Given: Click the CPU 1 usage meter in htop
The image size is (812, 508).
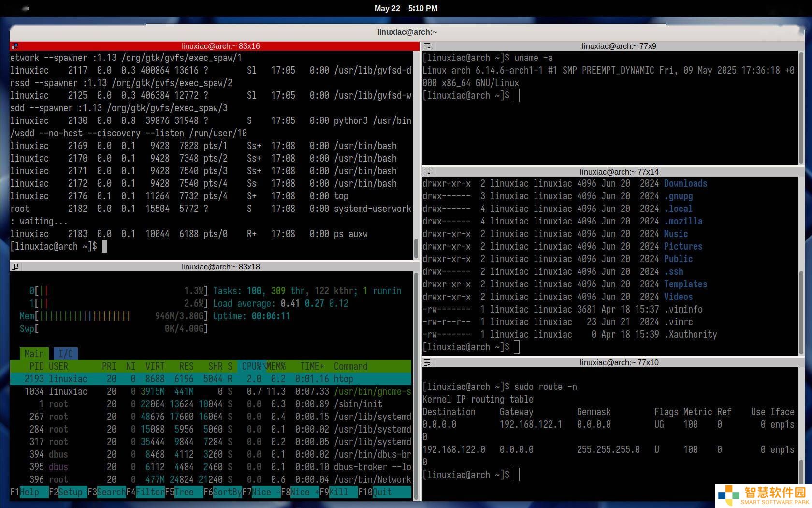Looking at the screenshot, I should (x=119, y=303).
